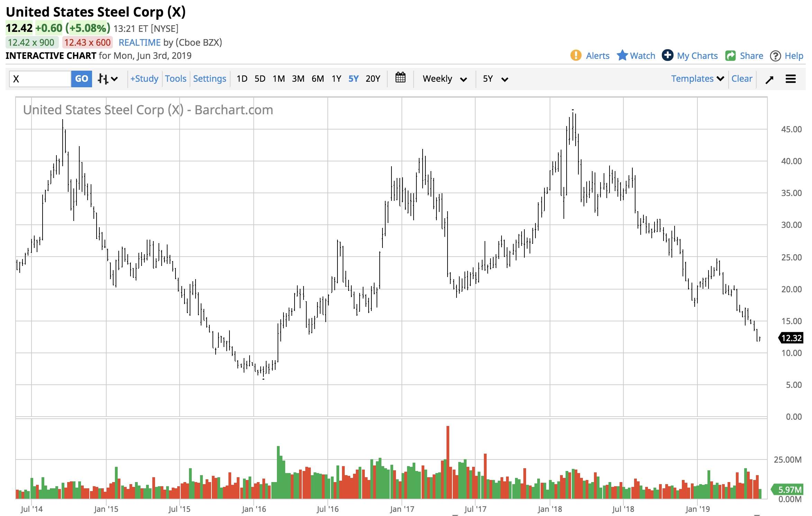The image size is (812, 516).
Task: Click the Alerts text link
Action: tap(598, 56)
